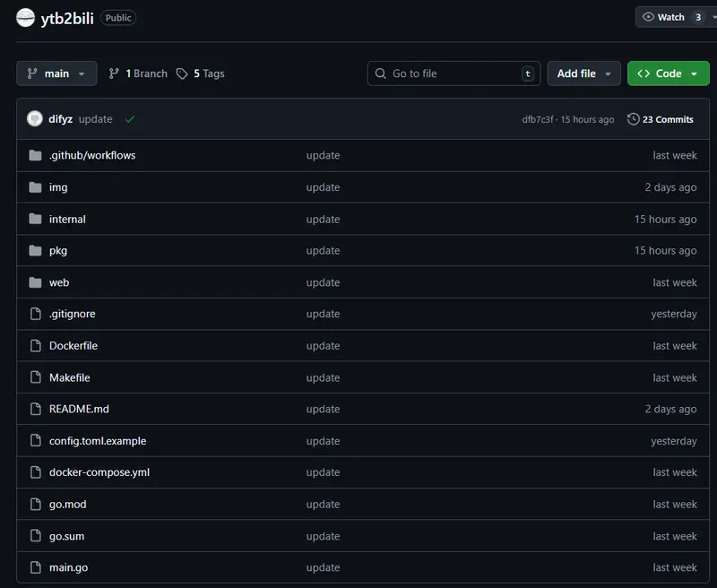Image resolution: width=717 pixels, height=588 pixels.
Task: Open commit hash dfb7c3f
Action: [x=538, y=119]
